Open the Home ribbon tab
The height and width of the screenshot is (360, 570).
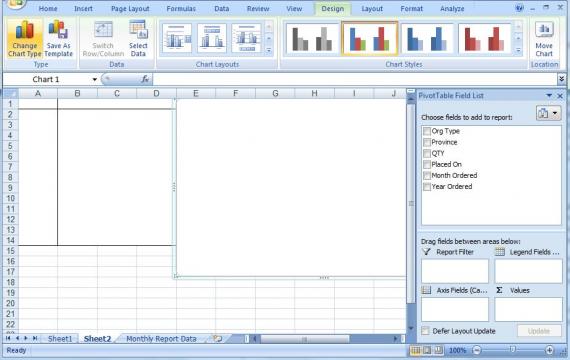coord(48,8)
